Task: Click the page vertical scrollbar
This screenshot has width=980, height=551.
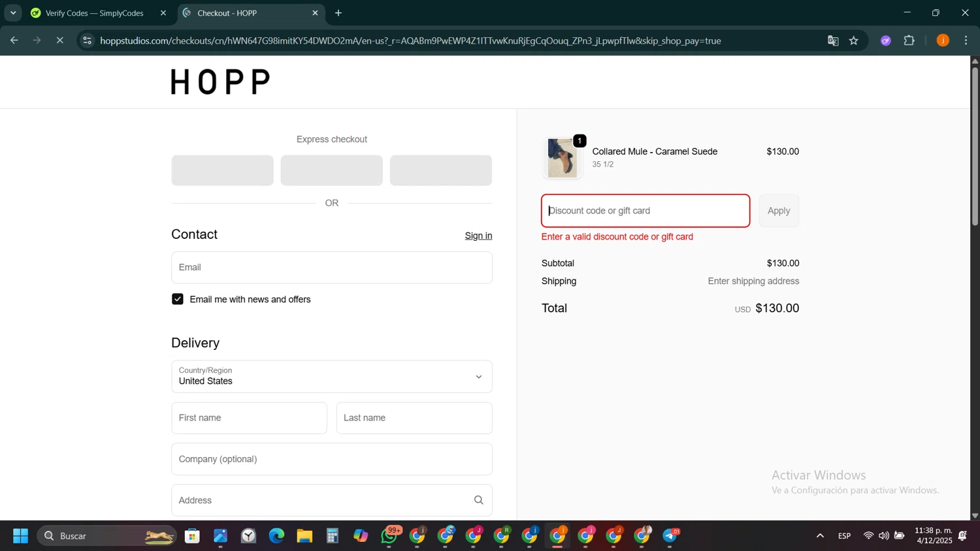Action: click(x=975, y=146)
